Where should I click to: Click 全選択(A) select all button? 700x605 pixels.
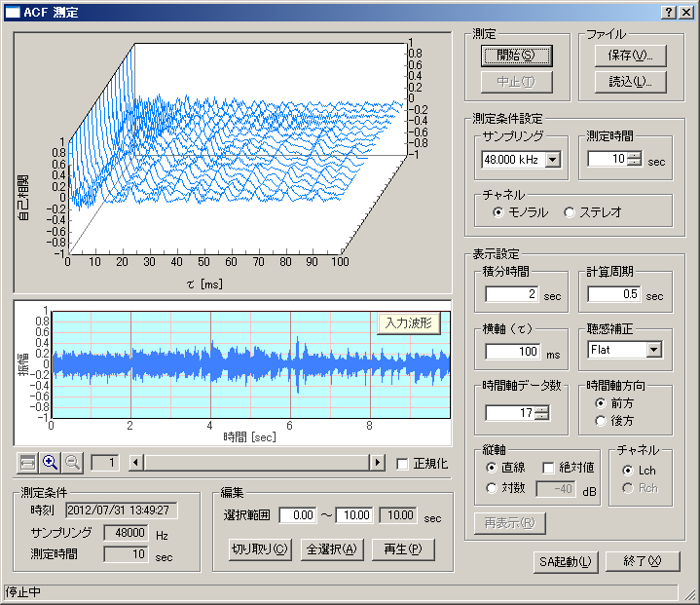click(x=332, y=549)
